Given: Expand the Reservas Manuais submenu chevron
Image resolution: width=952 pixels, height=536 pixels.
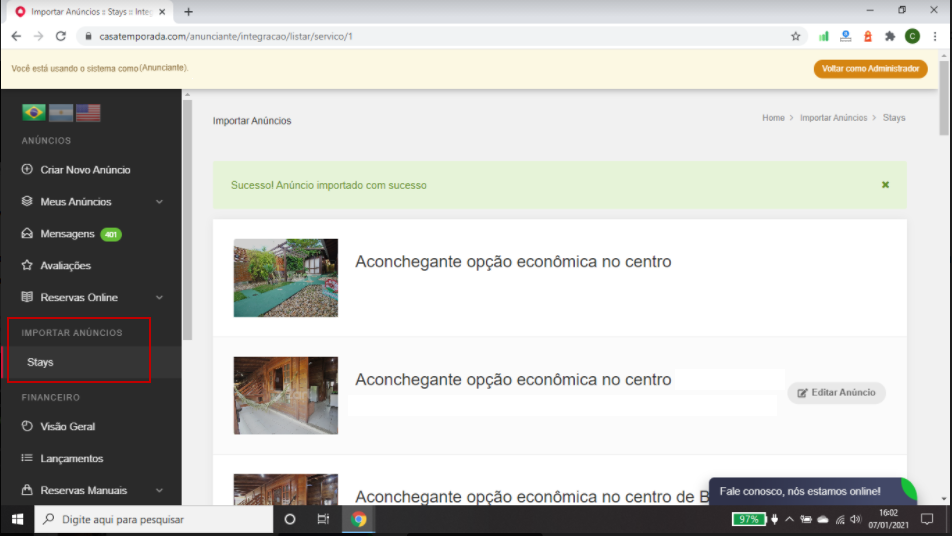Looking at the screenshot, I should point(159,490).
